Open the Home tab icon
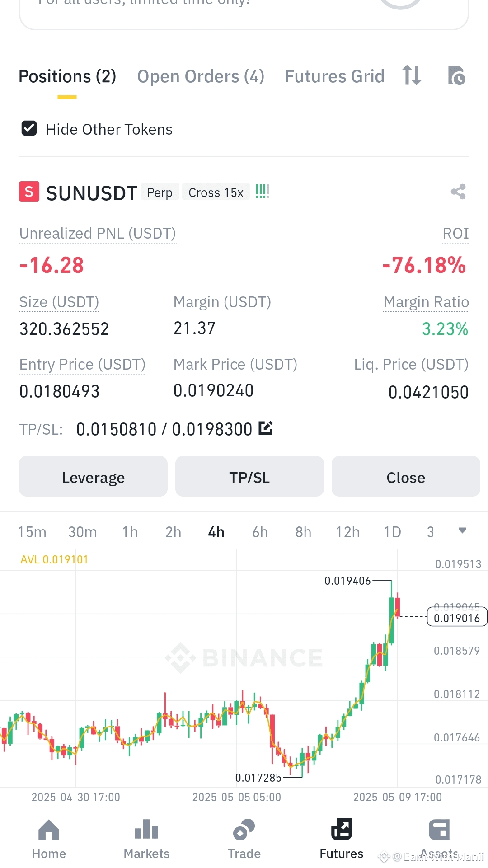This screenshot has height=868, width=488. 49,830
